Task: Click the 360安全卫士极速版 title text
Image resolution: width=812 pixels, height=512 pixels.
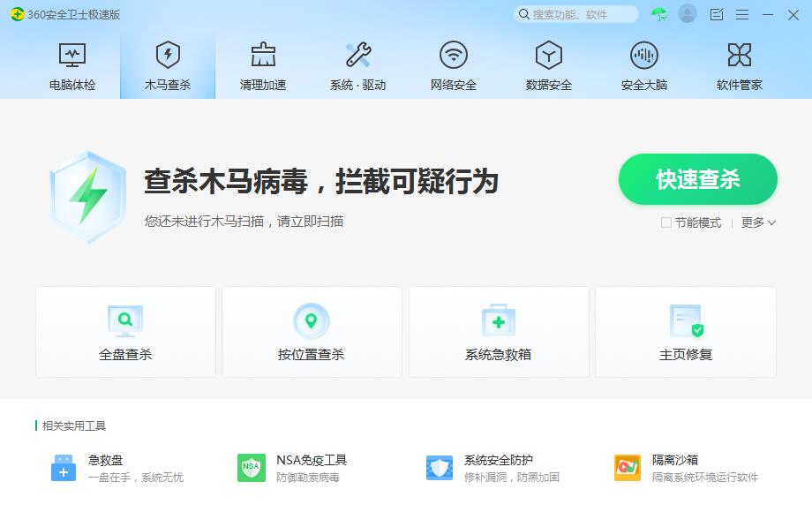Action: [x=74, y=14]
